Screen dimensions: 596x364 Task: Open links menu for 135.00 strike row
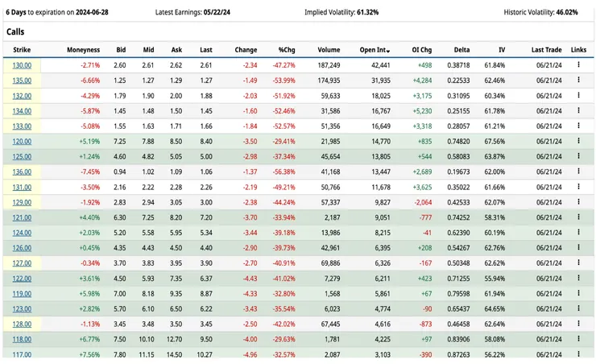point(578,80)
